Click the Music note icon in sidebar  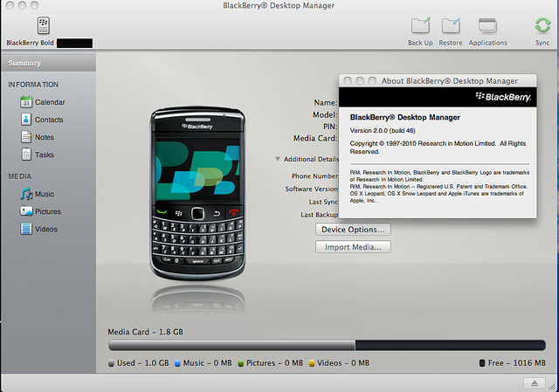click(26, 194)
